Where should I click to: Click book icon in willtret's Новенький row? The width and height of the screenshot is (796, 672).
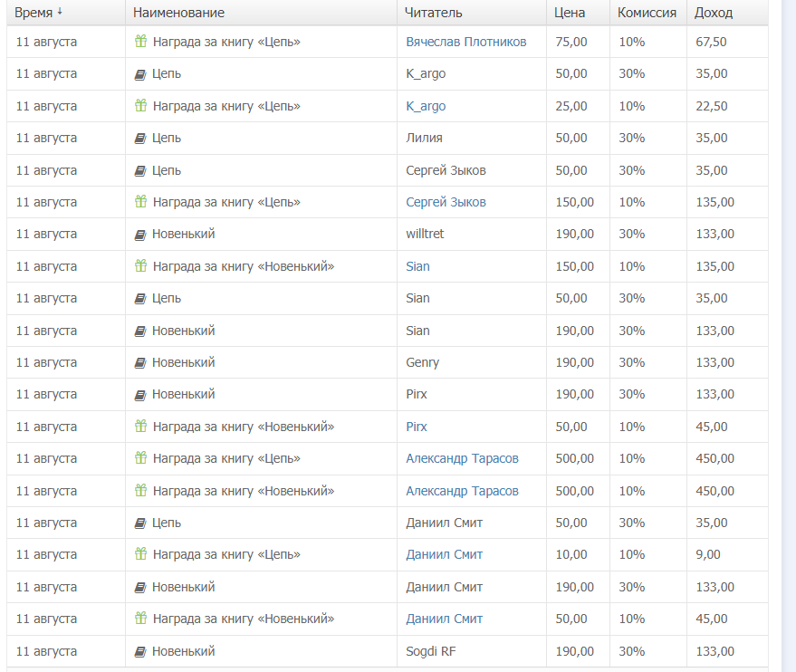pos(140,235)
